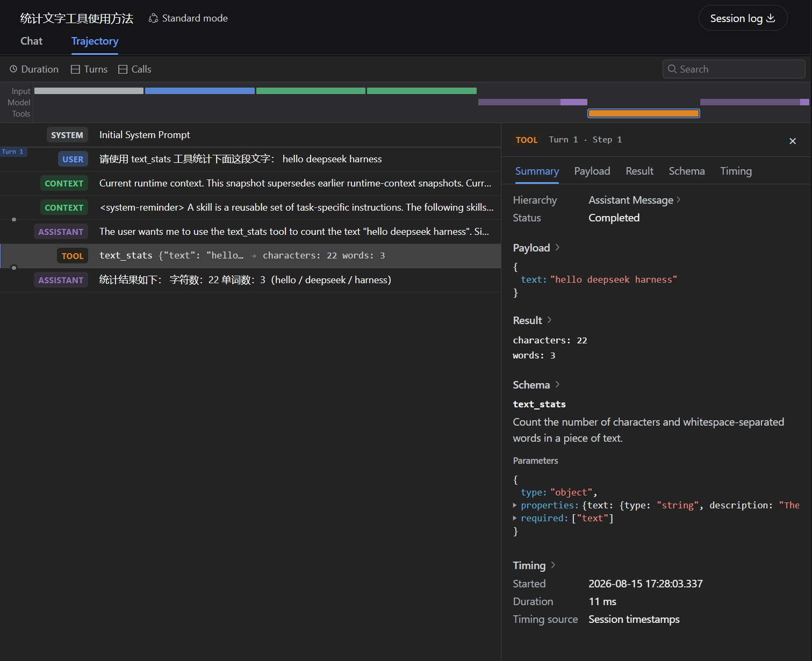Open the Timing tab in detail panel

[736, 171]
